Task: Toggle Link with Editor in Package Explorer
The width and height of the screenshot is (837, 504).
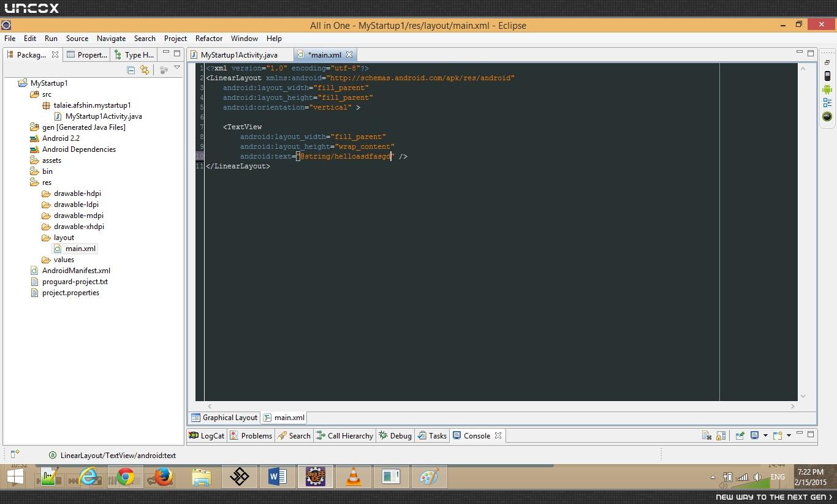Action: (145, 70)
